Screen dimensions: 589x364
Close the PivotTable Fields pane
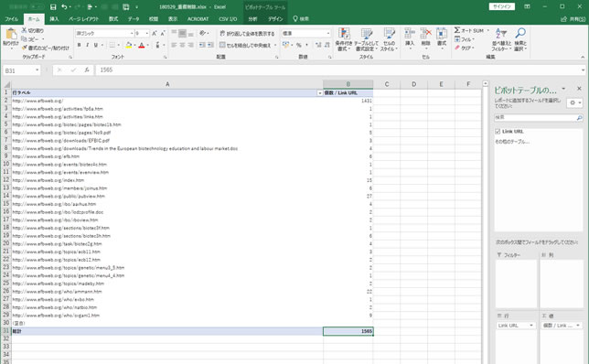pos(579,89)
